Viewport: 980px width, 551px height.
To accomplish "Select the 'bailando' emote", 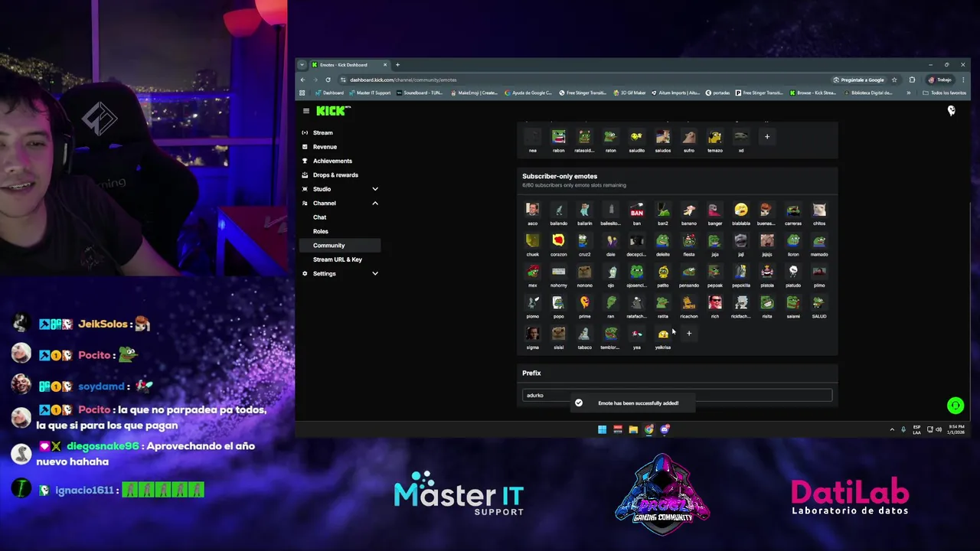I will click(x=558, y=210).
